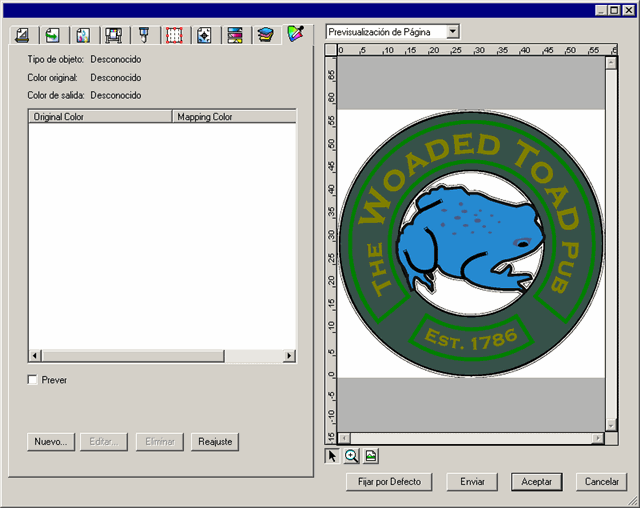Image resolution: width=640 pixels, height=508 pixels.
Task: Click preview horizontal scroll right arrow
Action: click(x=598, y=438)
